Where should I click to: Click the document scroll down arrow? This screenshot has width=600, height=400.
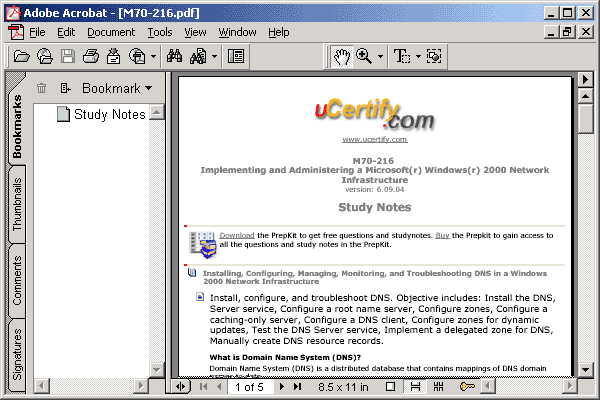(585, 369)
